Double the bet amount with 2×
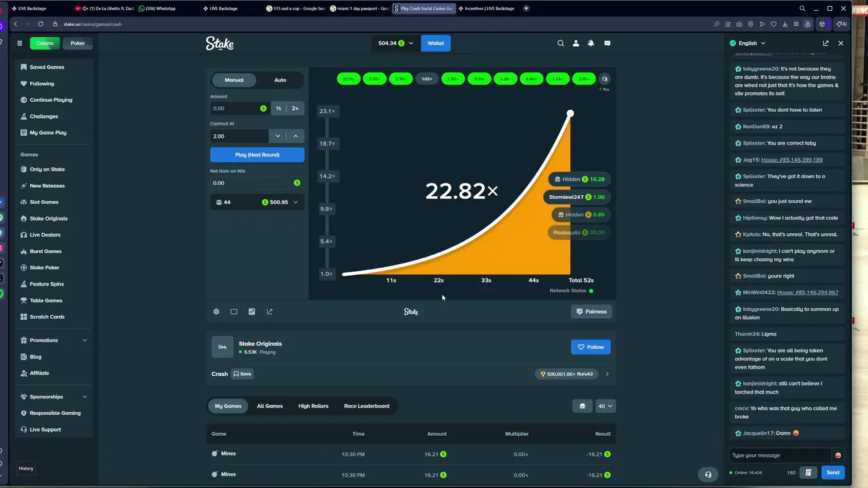 [x=295, y=108]
